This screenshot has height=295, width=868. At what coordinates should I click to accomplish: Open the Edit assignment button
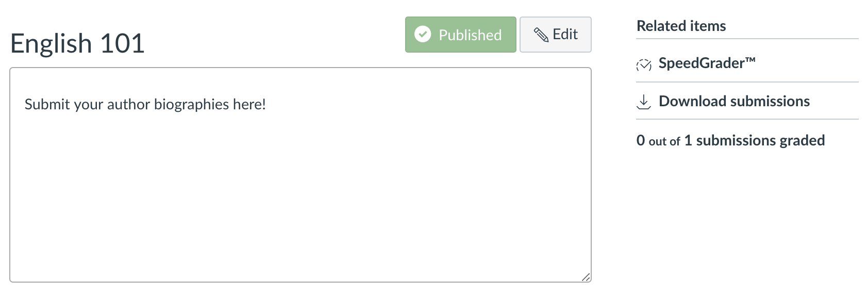click(555, 35)
